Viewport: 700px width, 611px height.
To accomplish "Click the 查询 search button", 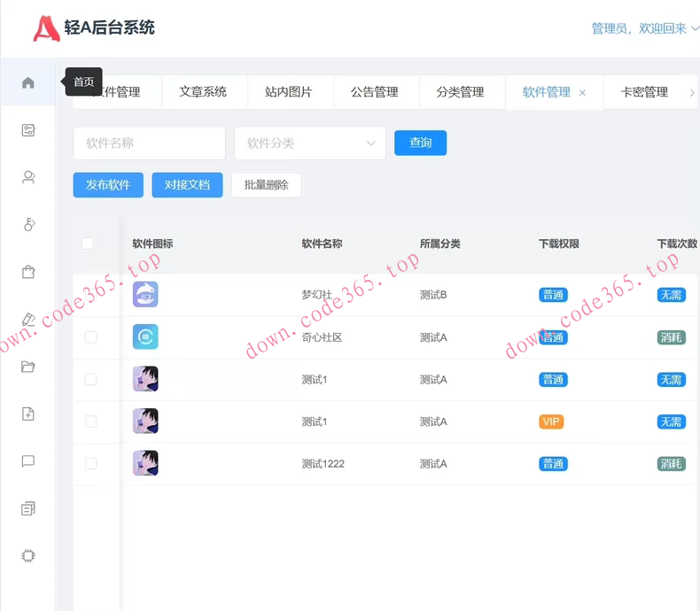I will click(x=420, y=143).
